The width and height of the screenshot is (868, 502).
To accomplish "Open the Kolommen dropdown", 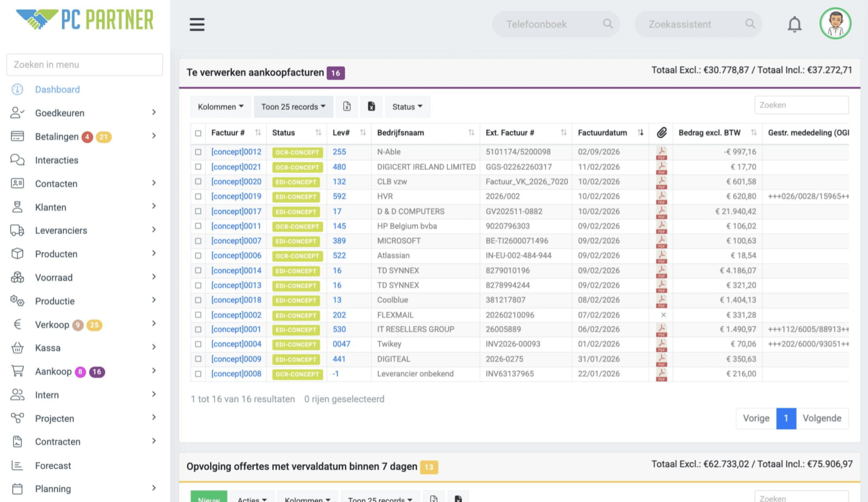I will [220, 106].
